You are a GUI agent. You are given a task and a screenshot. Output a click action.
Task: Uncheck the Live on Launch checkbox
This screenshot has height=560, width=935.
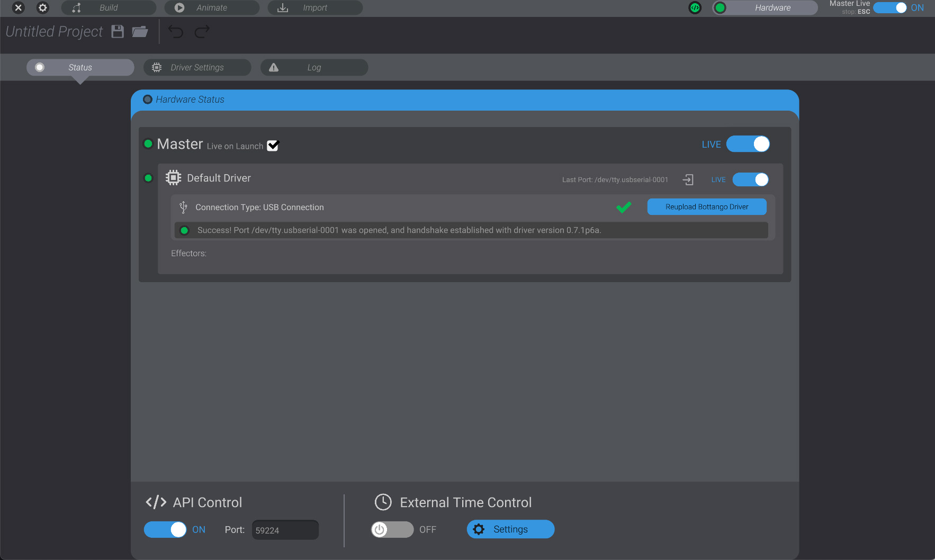tap(273, 146)
